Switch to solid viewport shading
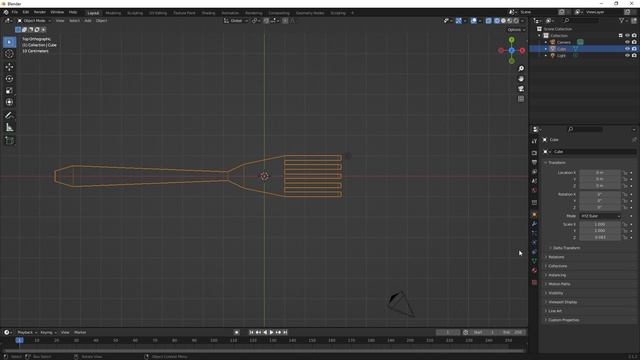640x360 pixels. [x=503, y=21]
